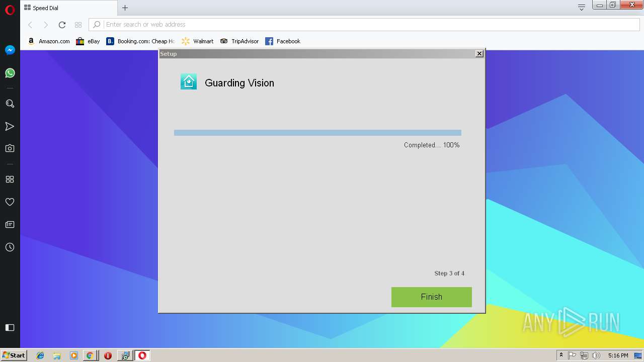Launch Google Chrome from the taskbar
Image resolution: width=644 pixels, height=362 pixels.
coord(90,355)
